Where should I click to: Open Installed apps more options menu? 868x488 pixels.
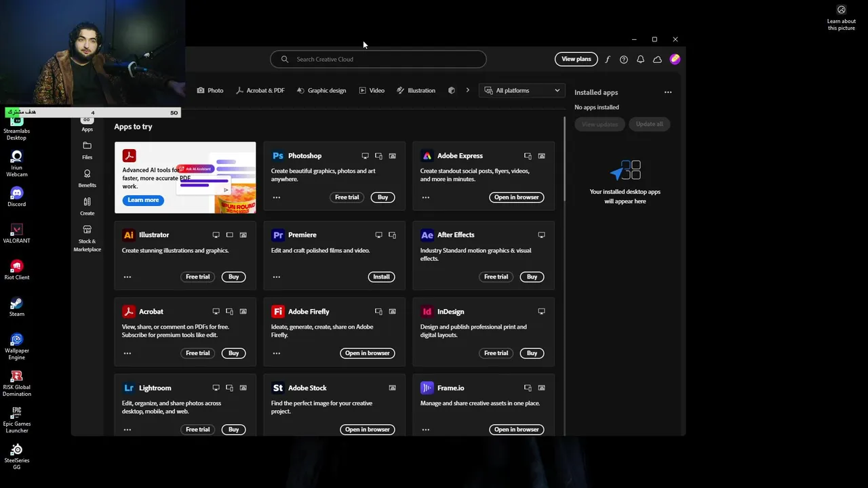(668, 92)
